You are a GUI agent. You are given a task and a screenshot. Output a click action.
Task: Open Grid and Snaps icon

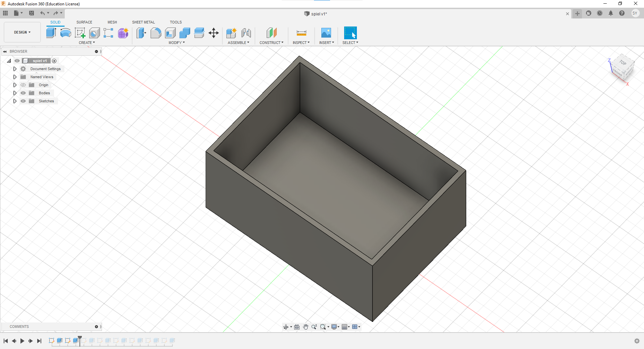point(344,327)
